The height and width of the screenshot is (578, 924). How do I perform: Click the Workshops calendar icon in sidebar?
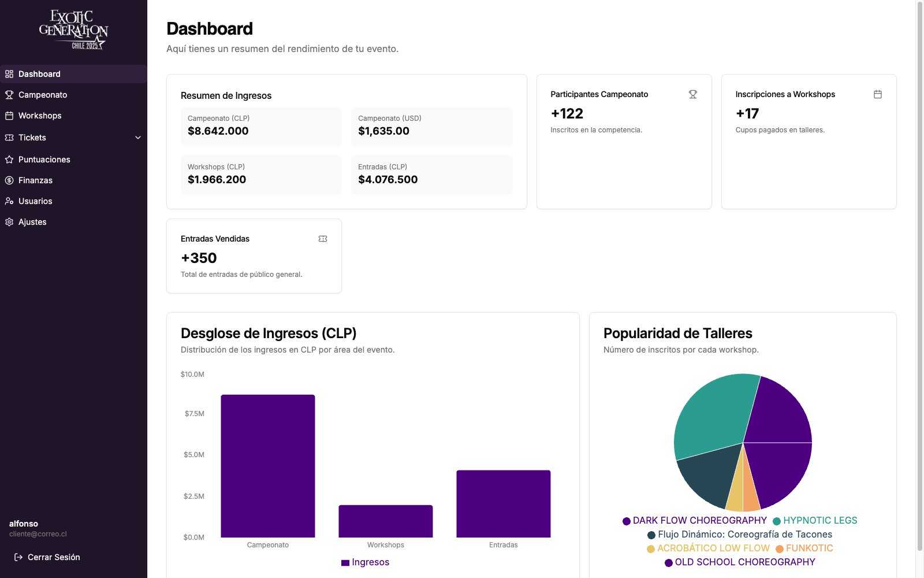pos(9,116)
